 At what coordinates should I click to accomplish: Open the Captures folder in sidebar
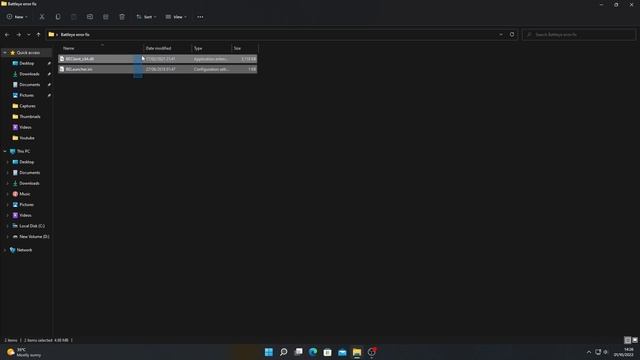(27, 106)
